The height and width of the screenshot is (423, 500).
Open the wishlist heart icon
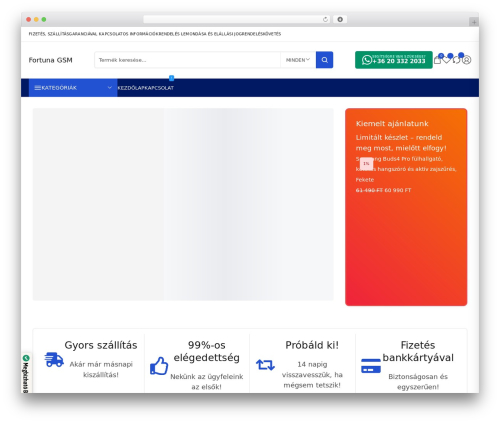tap(447, 60)
